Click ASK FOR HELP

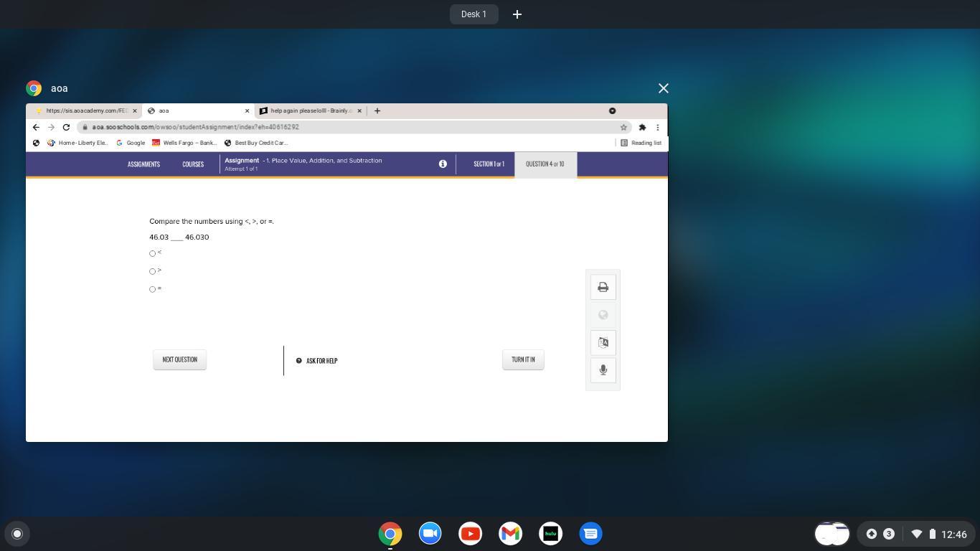pyautogui.click(x=317, y=361)
